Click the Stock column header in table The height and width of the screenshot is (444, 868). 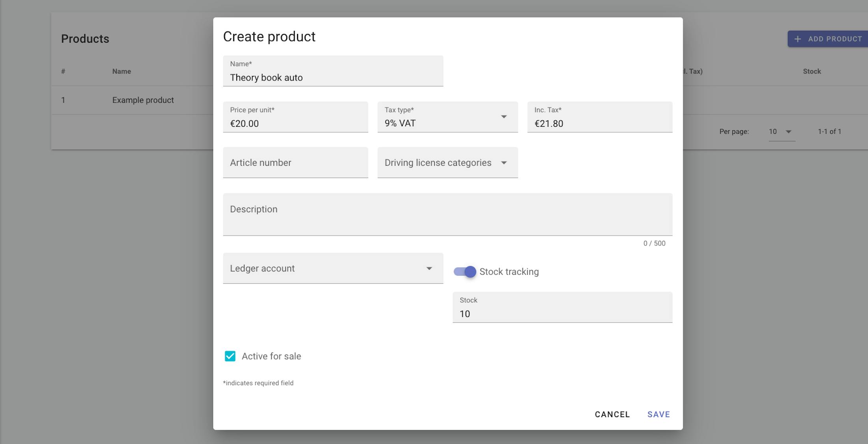812,71
